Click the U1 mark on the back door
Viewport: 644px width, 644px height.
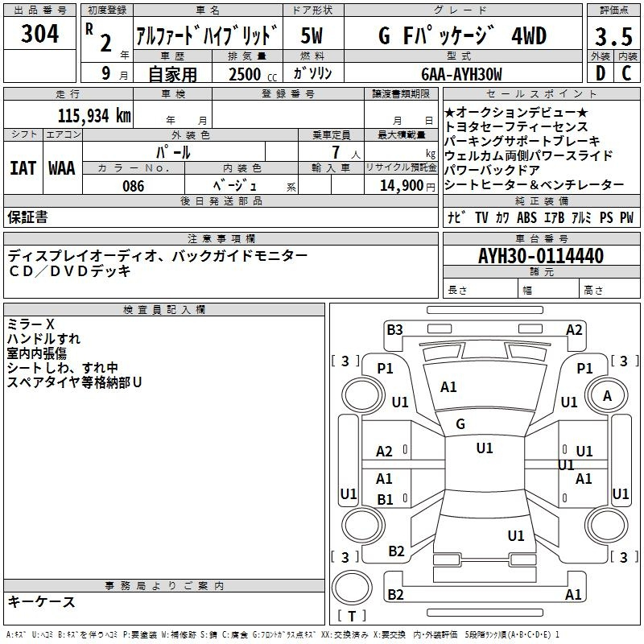click(516, 535)
